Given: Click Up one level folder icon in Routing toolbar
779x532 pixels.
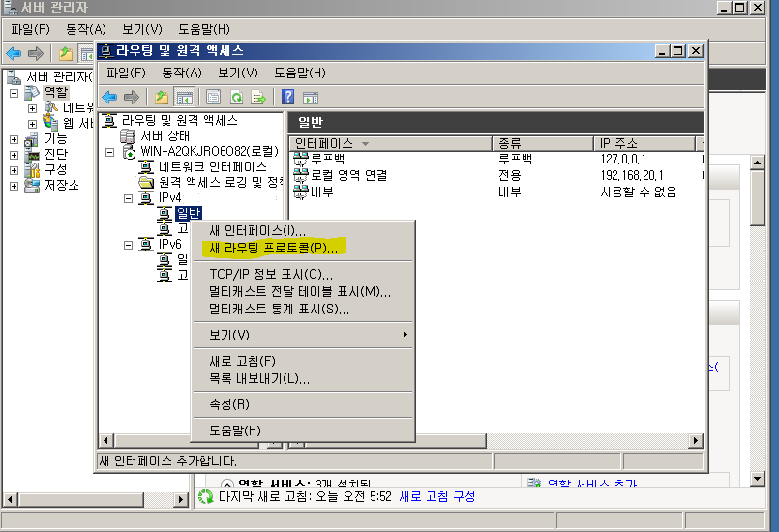Looking at the screenshot, I should click(x=161, y=97).
